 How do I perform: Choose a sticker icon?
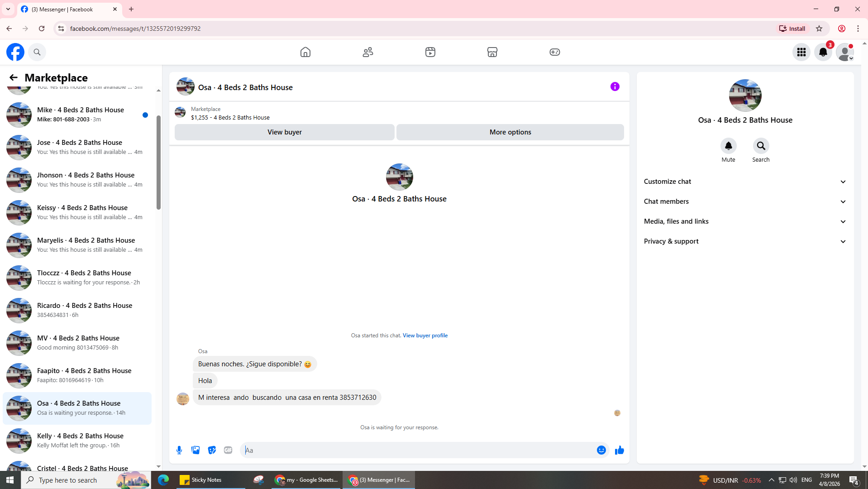(212, 450)
